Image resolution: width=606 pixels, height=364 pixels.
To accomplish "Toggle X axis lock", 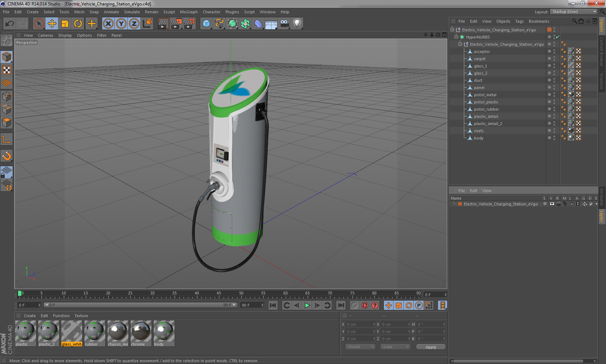I will [108, 24].
